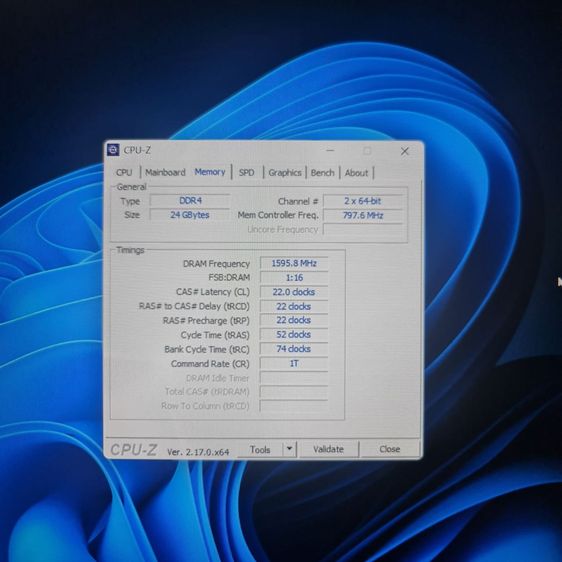This screenshot has width=562, height=562.
Task: Click the 24 GBytes size value
Action: coord(190,215)
